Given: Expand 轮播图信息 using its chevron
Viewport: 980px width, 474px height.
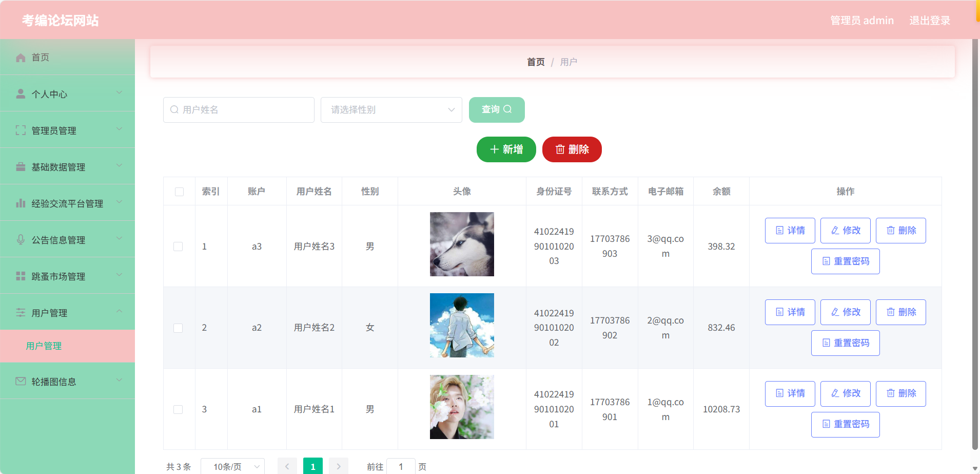Looking at the screenshot, I should [x=119, y=380].
